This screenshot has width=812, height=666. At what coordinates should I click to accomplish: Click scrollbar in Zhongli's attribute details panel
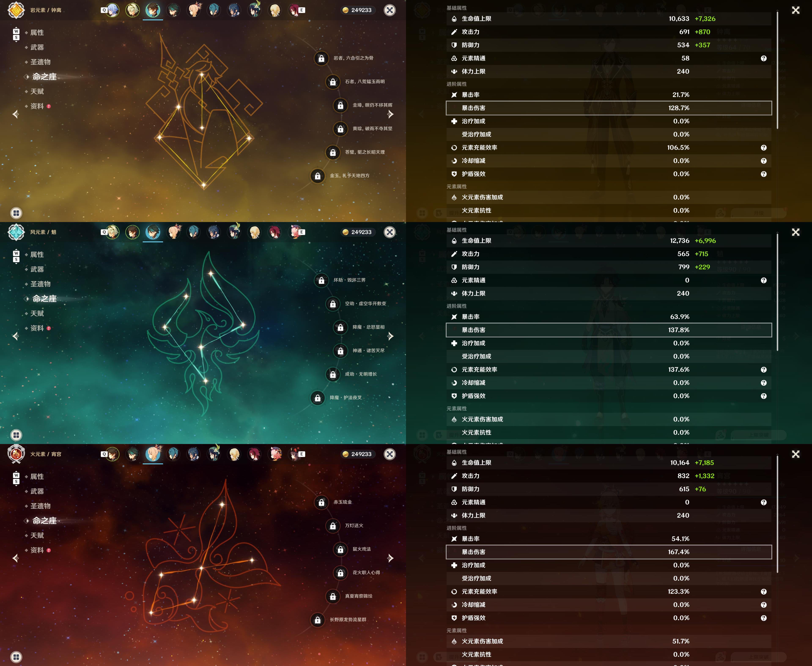click(x=778, y=71)
